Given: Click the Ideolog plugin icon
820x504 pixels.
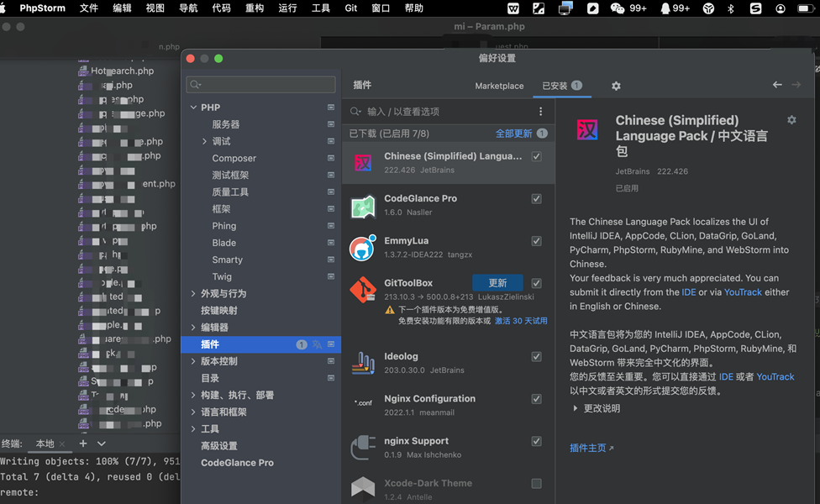Looking at the screenshot, I should pyautogui.click(x=363, y=364).
